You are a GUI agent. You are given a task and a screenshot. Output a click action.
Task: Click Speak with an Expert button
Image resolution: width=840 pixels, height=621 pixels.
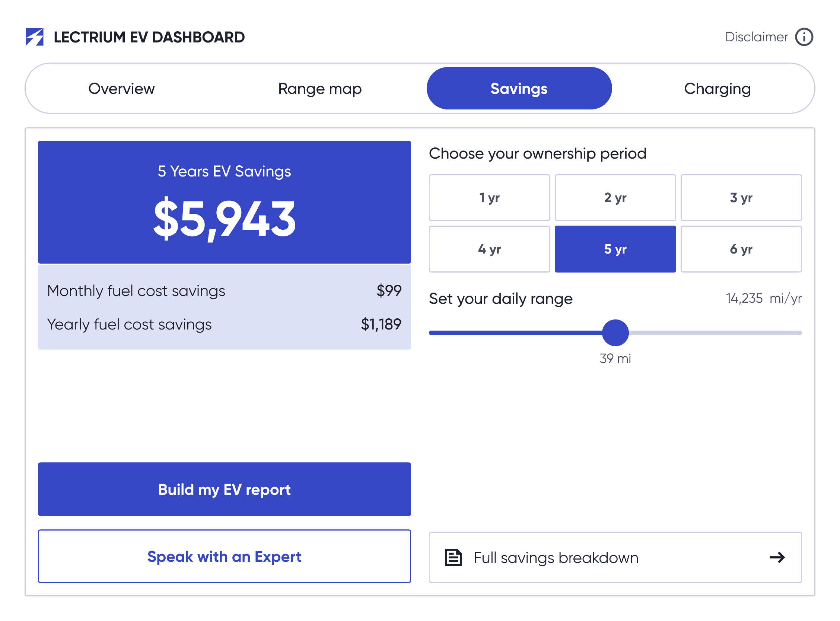point(225,556)
